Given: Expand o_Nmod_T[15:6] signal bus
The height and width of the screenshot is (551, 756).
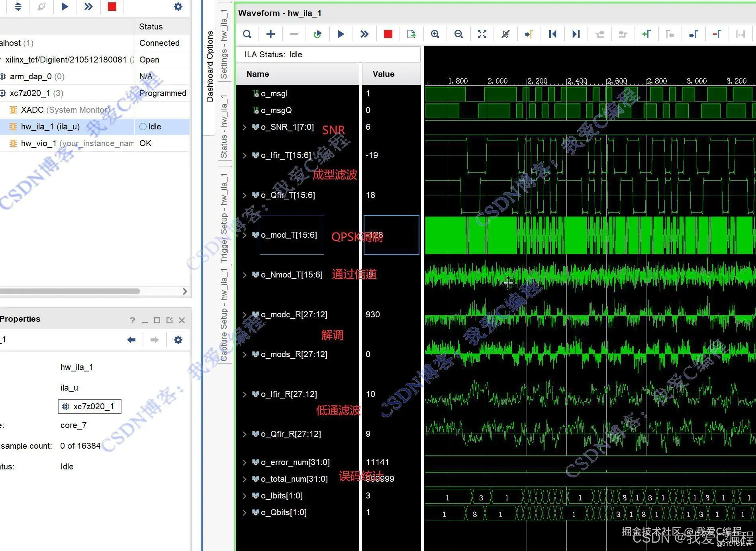Looking at the screenshot, I should (x=244, y=275).
